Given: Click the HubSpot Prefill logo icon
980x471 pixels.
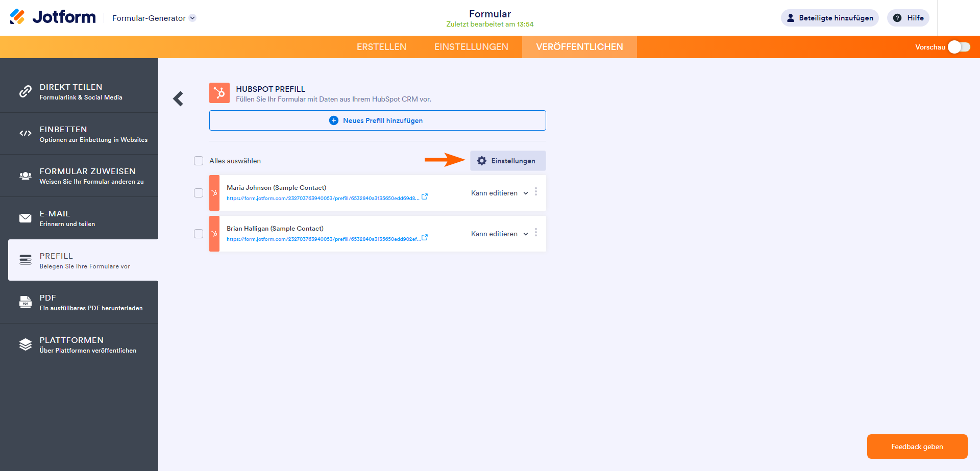Looking at the screenshot, I should [219, 93].
